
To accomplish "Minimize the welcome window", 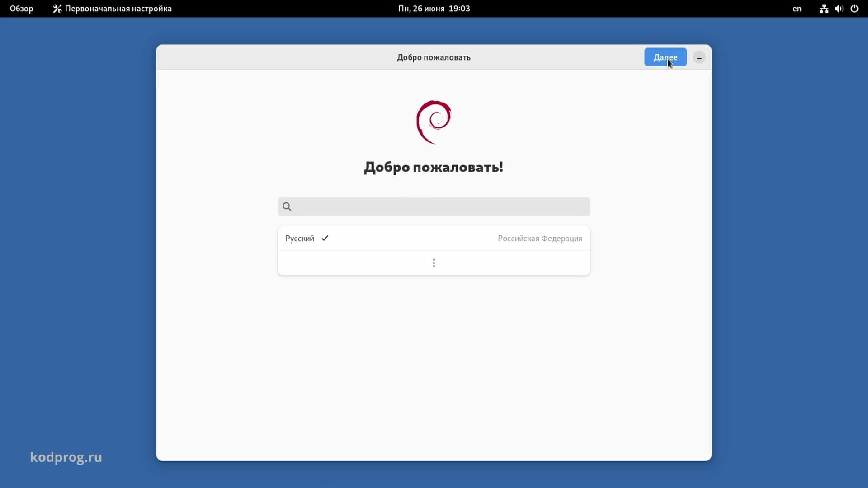I will click(x=699, y=58).
